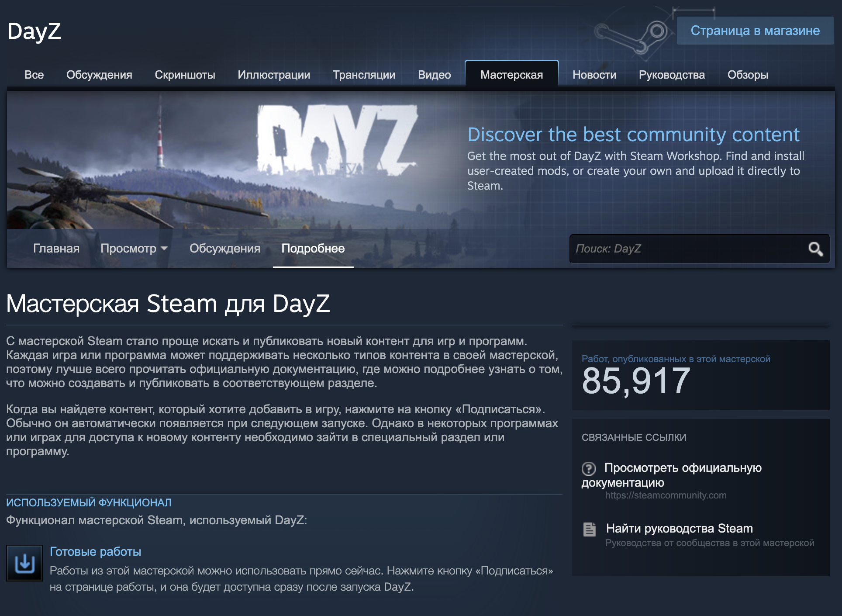The height and width of the screenshot is (616, 842).
Task: Open Просмотреть официальную документацию link
Action: (672, 475)
